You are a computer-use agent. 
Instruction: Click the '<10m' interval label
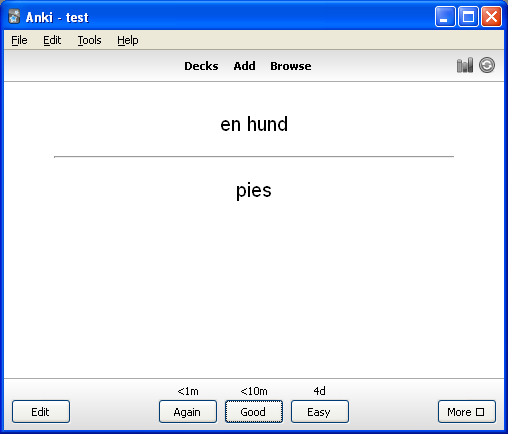click(254, 391)
